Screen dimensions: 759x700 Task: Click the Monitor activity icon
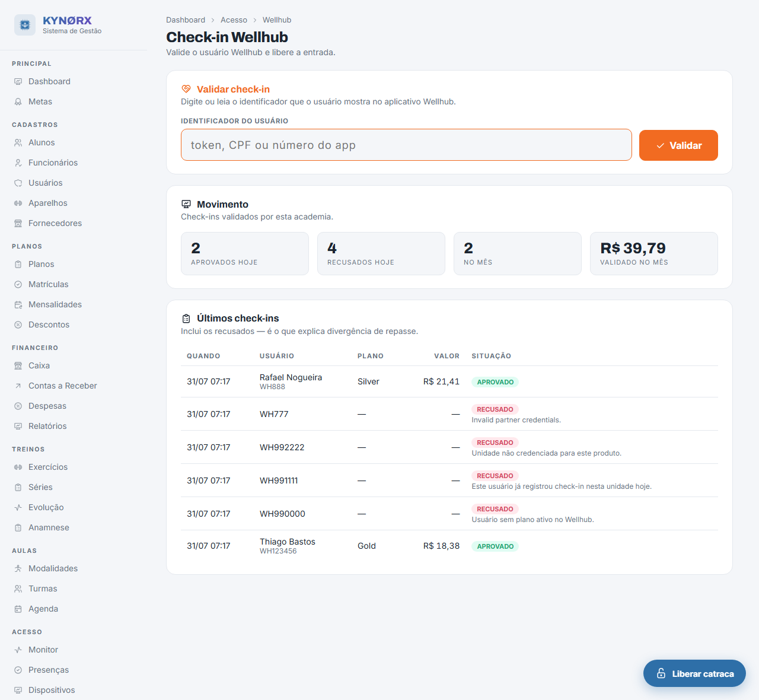18,650
